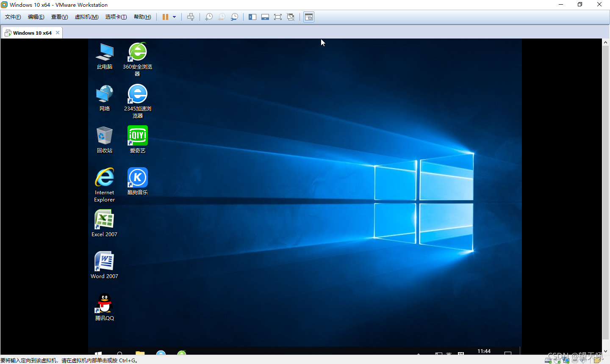Close the Windows 10 x64 tab
Image resolution: width=610 pixels, height=364 pixels.
pyautogui.click(x=58, y=33)
